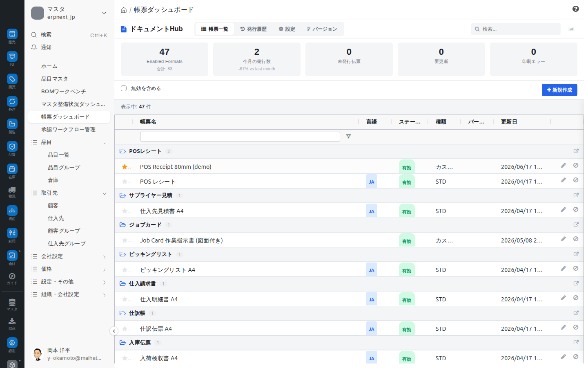588x368 pixels.
Task: Collapse the 品目 sidebar section
Action: tap(105, 143)
